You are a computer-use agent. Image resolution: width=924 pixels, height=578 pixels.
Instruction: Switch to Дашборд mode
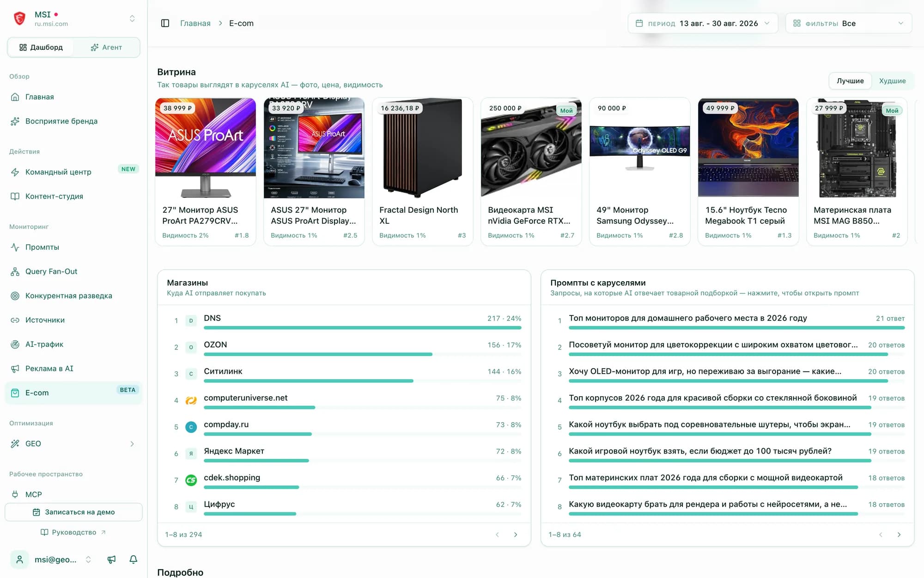[41, 48]
